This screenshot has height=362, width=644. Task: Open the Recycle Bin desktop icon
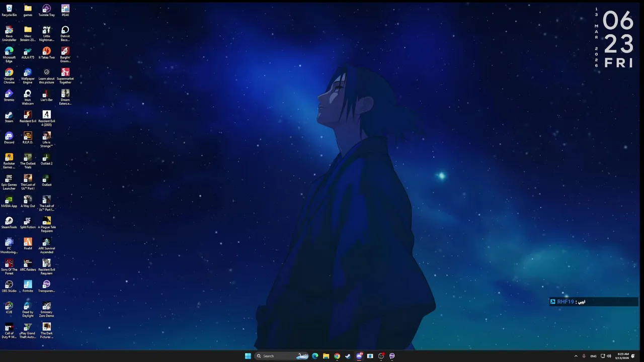pyautogui.click(x=9, y=11)
